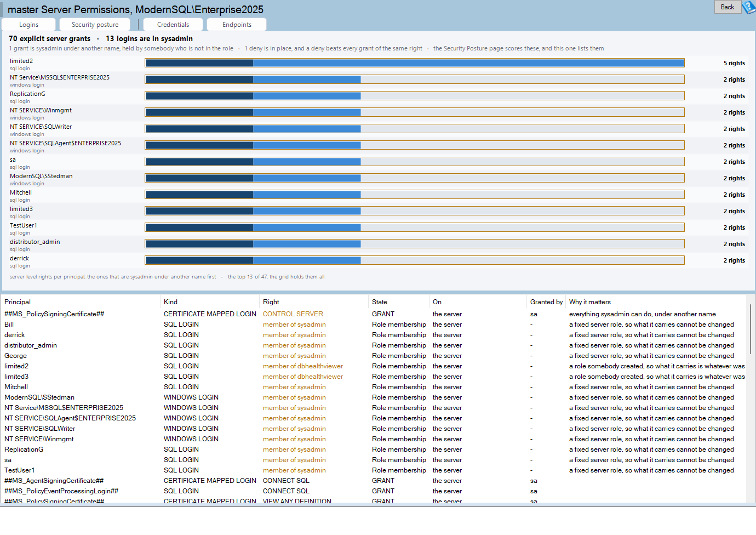Click the NT SERVICE\SQLAgent$ENTERPRISE2025 chart label
This screenshot has height=535, width=756.
65,143
